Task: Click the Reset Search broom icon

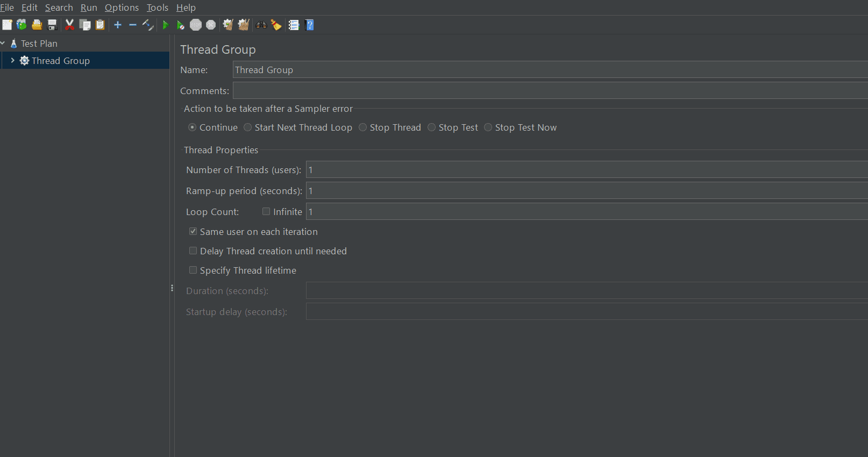Action: pyautogui.click(x=276, y=25)
